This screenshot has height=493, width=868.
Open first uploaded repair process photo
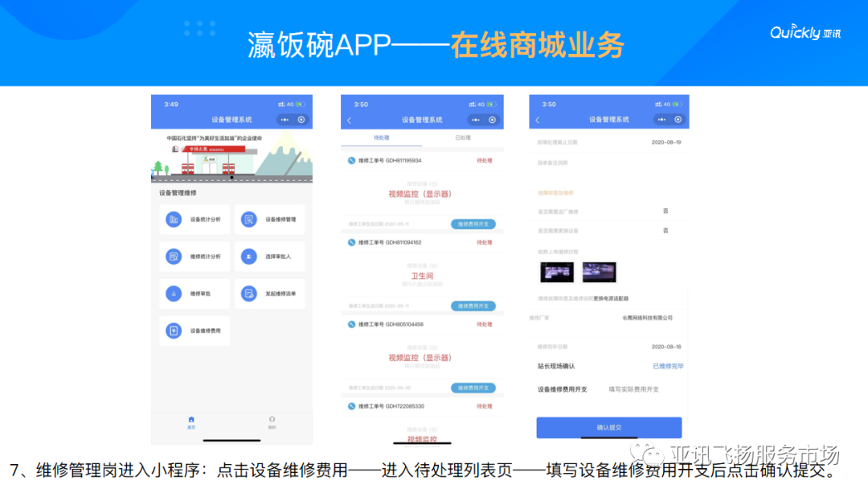[x=557, y=272]
